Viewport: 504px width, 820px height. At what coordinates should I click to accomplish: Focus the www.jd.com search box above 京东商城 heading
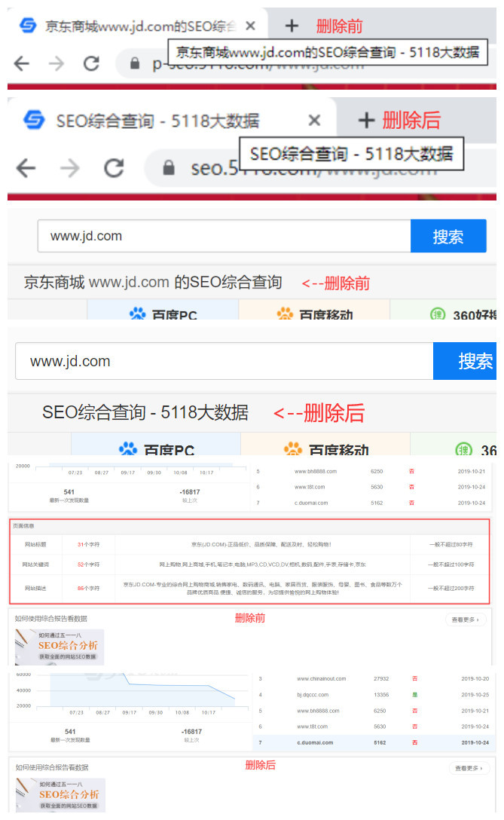(225, 236)
